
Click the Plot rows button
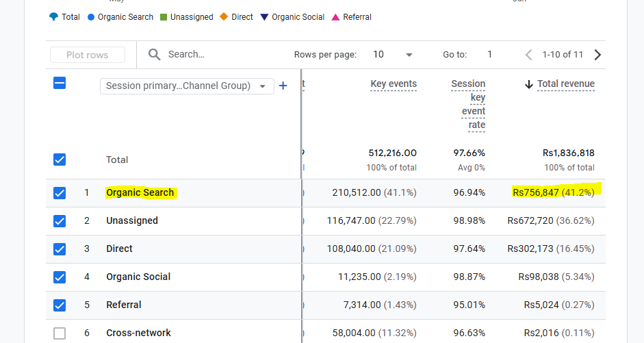coord(88,55)
